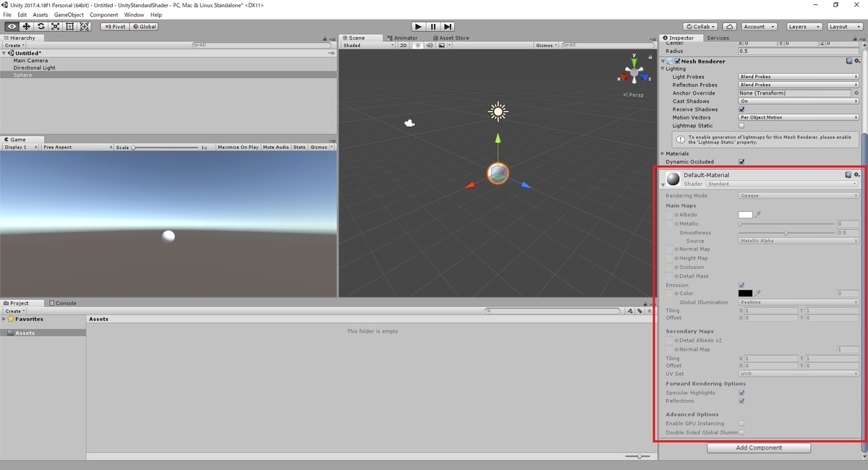Expand the Materials section of Mesh Renderer
Screen dimensions: 868x470
click(x=663, y=153)
